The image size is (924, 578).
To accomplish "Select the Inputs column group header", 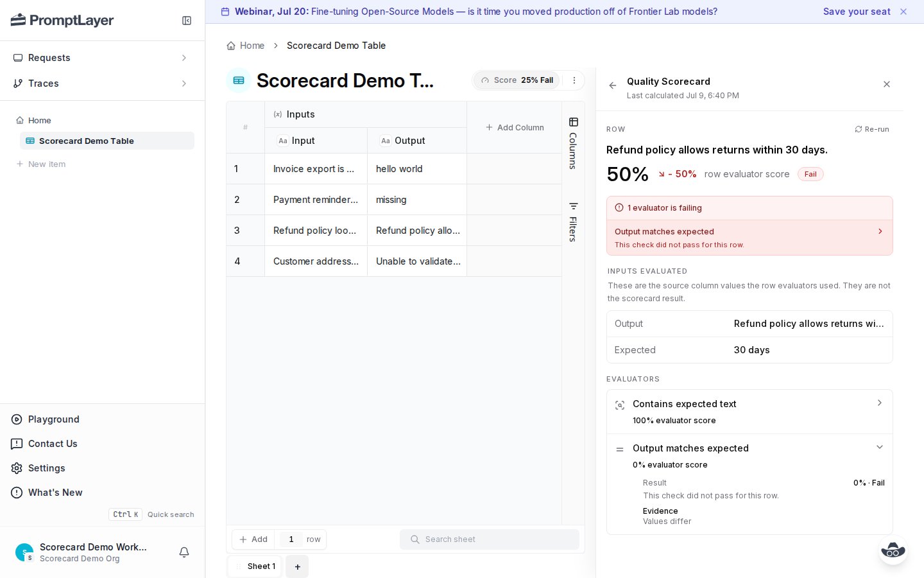I will click(x=366, y=114).
